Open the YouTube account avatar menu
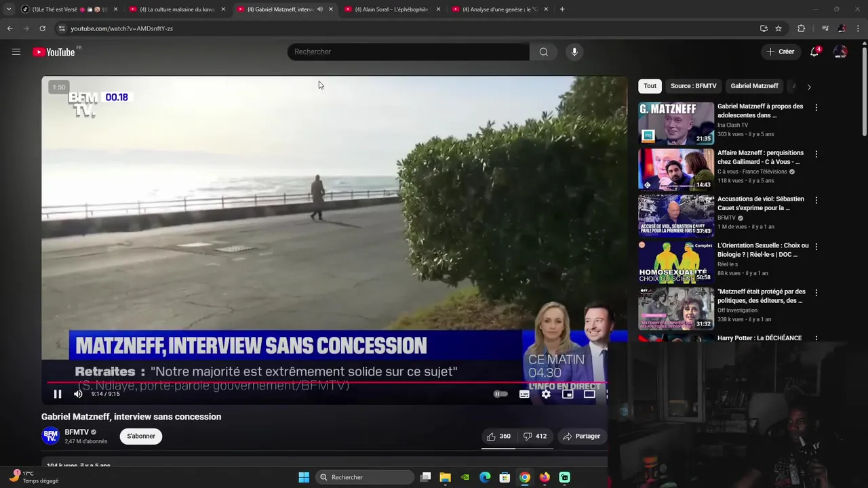 840,52
